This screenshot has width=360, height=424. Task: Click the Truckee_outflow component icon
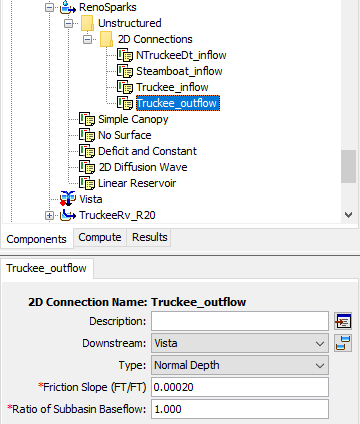pyautogui.click(x=125, y=103)
